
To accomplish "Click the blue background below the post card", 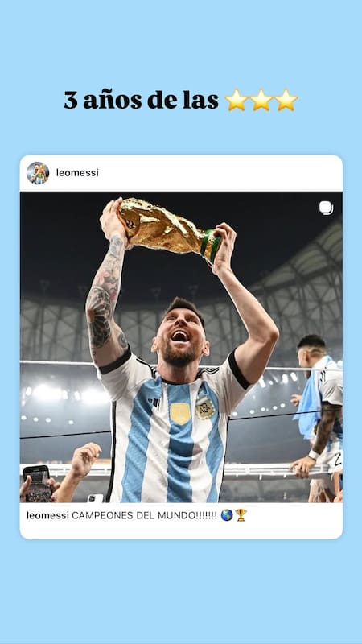I will tap(181, 592).
